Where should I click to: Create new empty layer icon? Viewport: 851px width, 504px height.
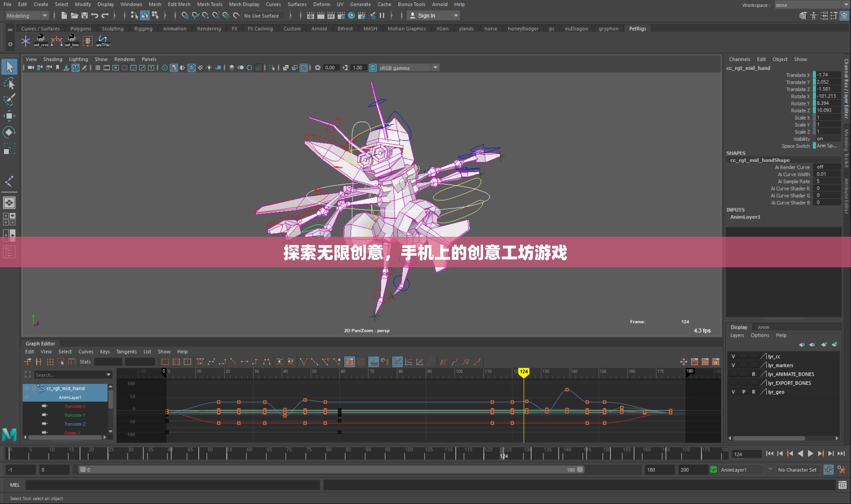[824, 345]
